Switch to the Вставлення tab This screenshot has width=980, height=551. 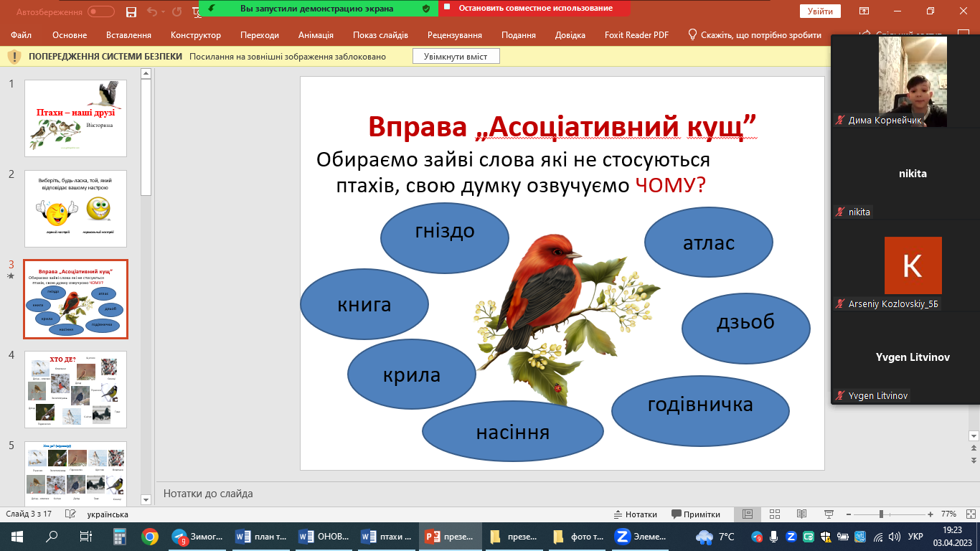point(128,34)
